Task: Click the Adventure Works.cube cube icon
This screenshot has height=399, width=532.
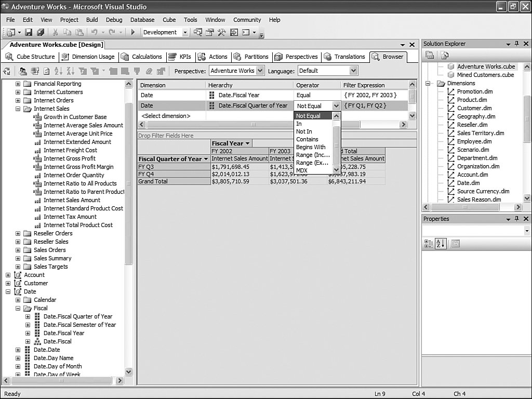Action: [451, 66]
